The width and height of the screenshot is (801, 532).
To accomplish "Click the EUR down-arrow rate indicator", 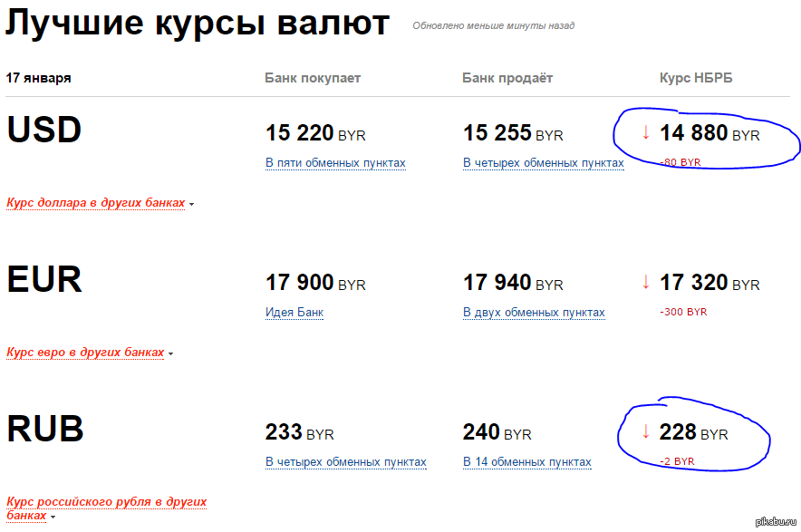I will pos(646,282).
